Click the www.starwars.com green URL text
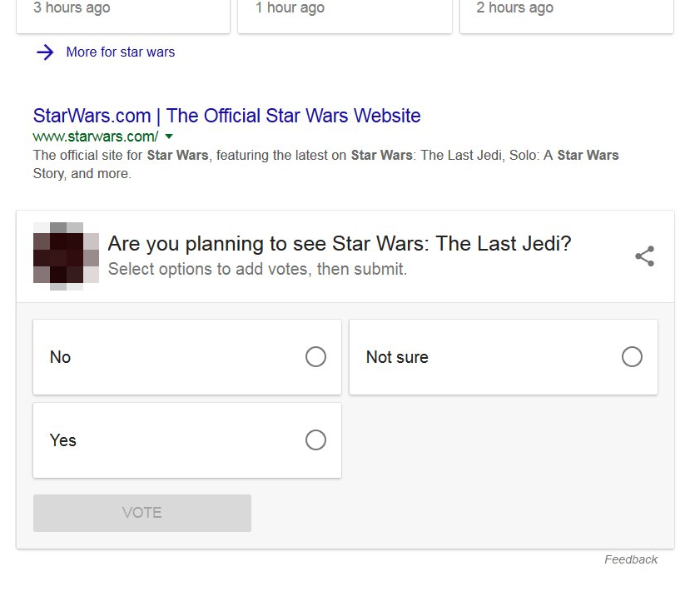This screenshot has height=601, width=700. click(x=94, y=136)
